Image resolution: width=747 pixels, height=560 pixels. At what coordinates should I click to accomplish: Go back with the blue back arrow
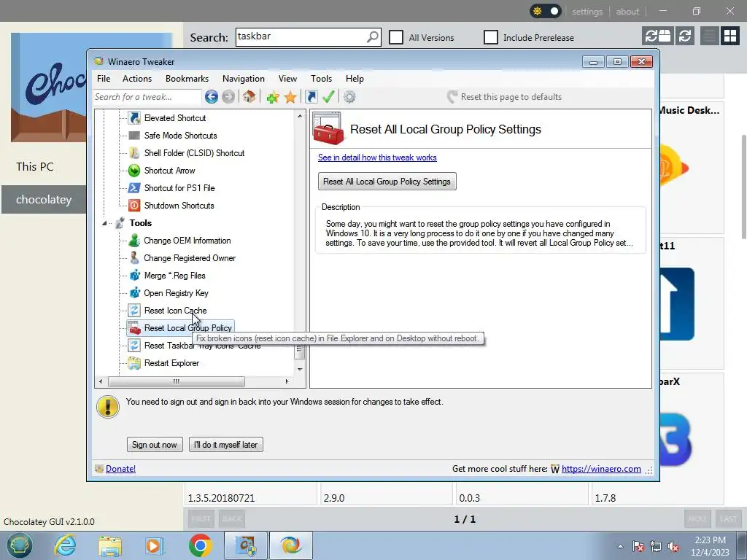pos(212,97)
